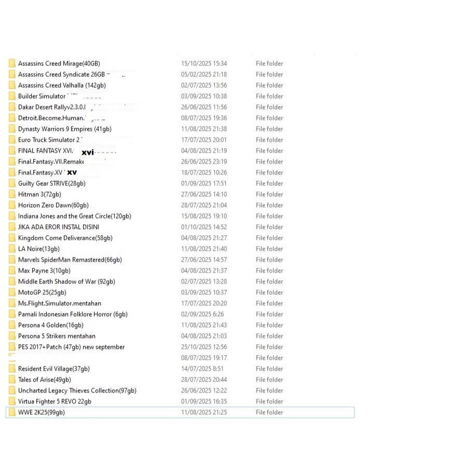Click the folder icon for WWE 2K25(99gb)
Image resolution: width=476 pixels, height=476 pixels.
12,412
